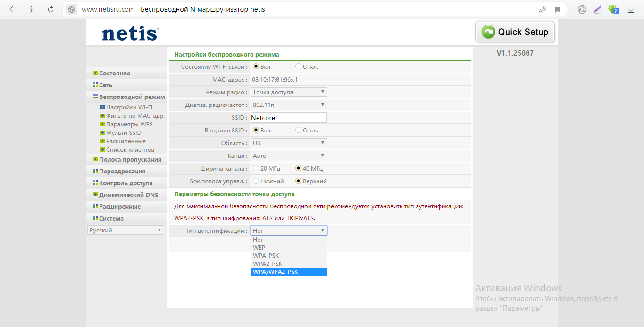Open Параметры WPS submenu item
This screenshot has width=644, height=327.
pyautogui.click(x=129, y=124)
